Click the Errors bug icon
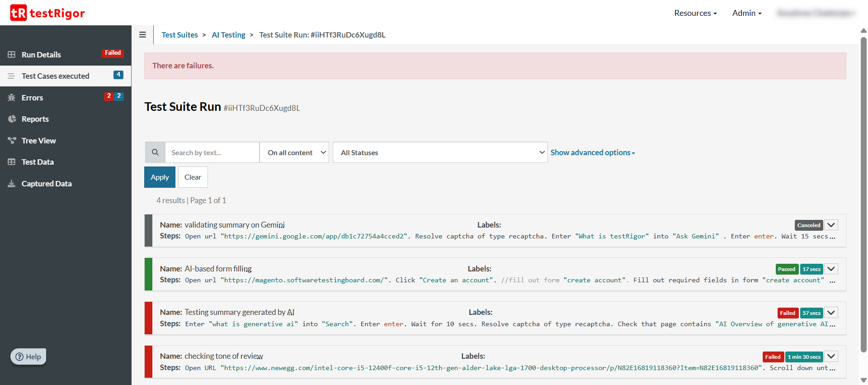868x385 pixels. [x=12, y=98]
